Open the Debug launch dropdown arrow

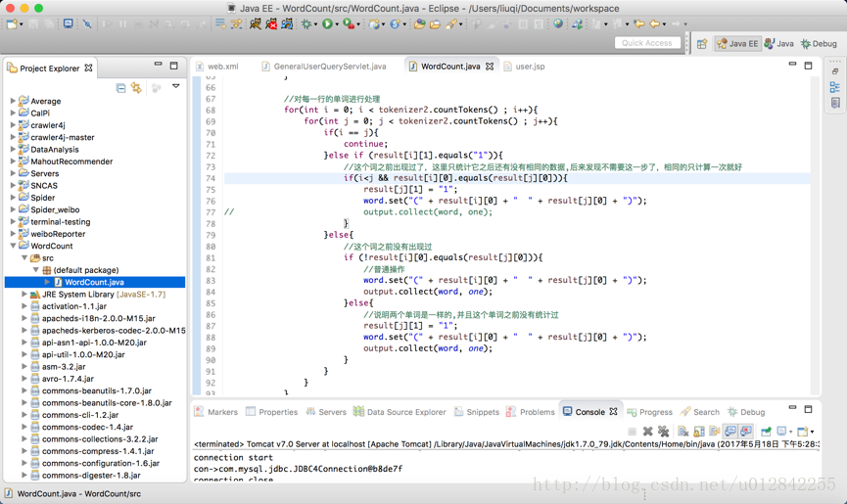click(x=315, y=24)
